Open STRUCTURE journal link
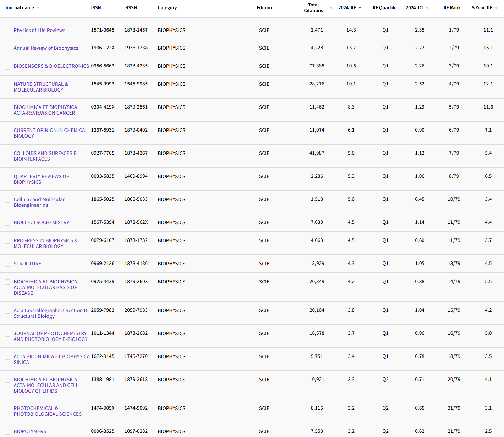Viewport: 504px width, 437px height. 27,264
